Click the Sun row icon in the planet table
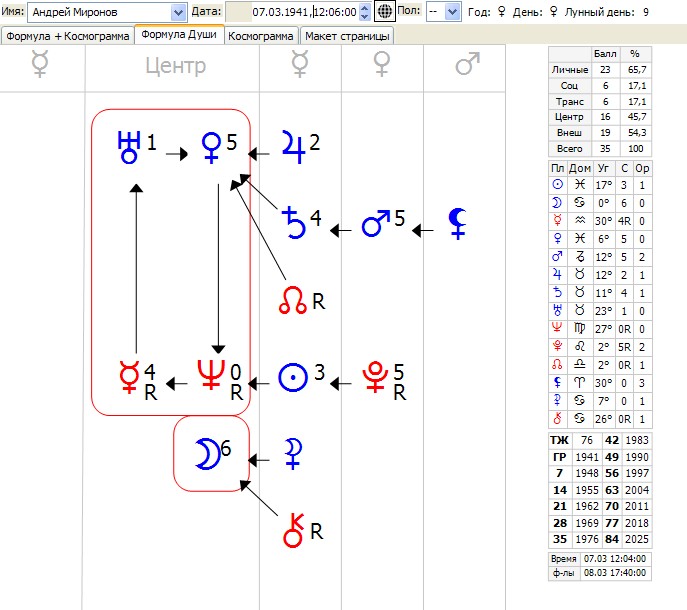The width and height of the screenshot is (687, 610). click(x=557, y=184)
